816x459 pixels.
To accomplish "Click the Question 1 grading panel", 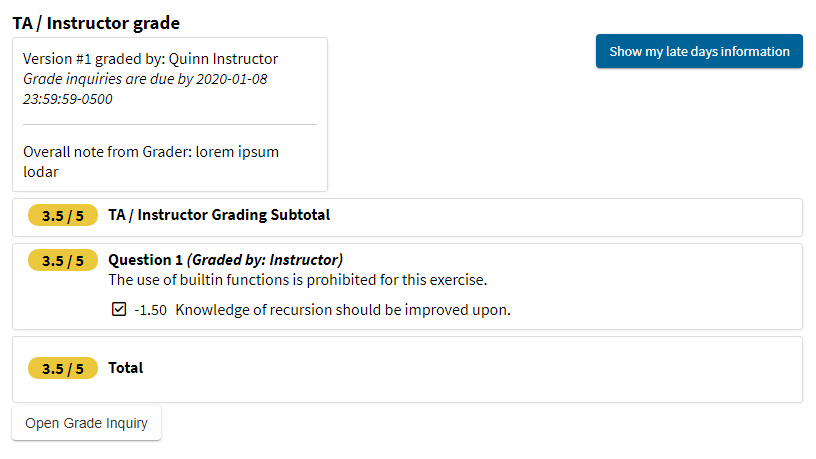I will (x=407, y=286).
